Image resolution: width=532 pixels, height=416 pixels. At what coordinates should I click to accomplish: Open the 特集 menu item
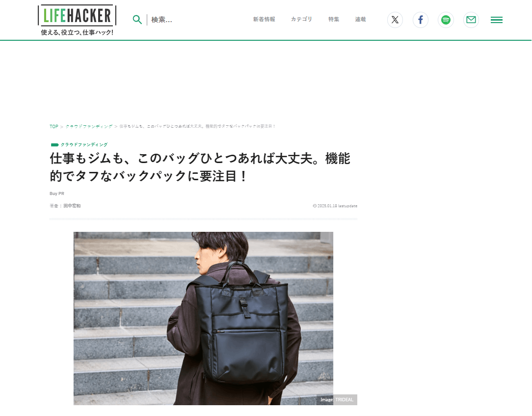pyautogui.click(x=334, y=19)
